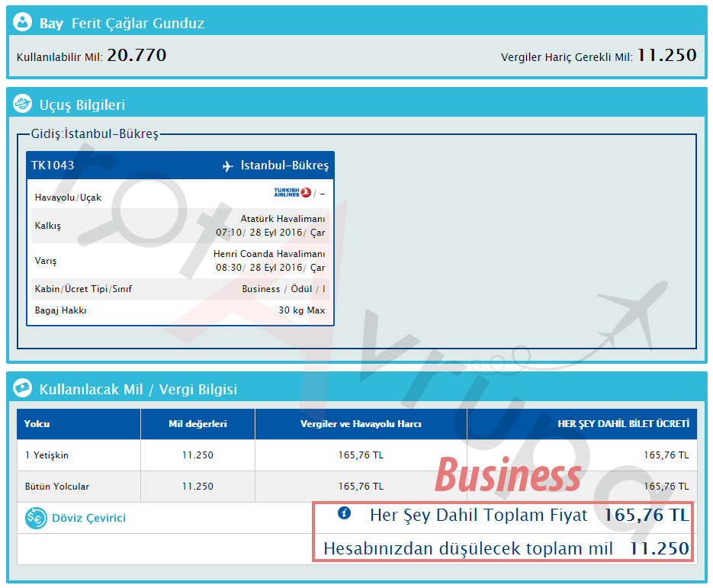Click the HER ŞEY DAHİL BİLET ÜCRETİ header
Viewport: 713px width, 588px height.
point(624,424)
